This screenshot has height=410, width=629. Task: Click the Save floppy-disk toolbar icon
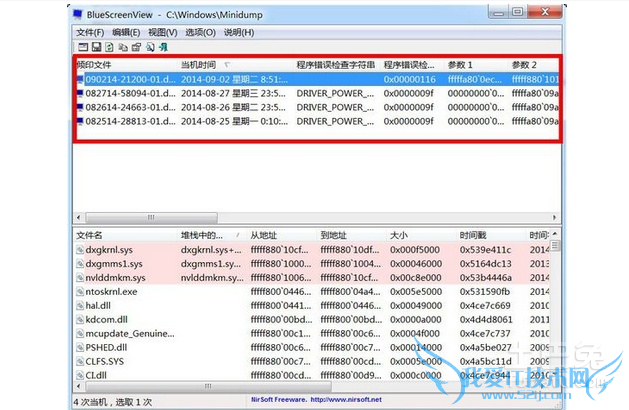pos(96,47)
